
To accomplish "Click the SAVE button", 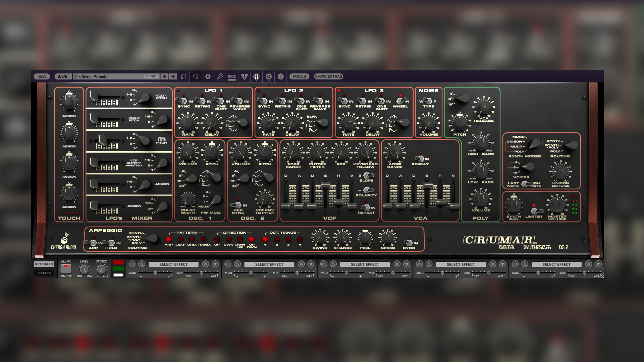I will (62, 76).
